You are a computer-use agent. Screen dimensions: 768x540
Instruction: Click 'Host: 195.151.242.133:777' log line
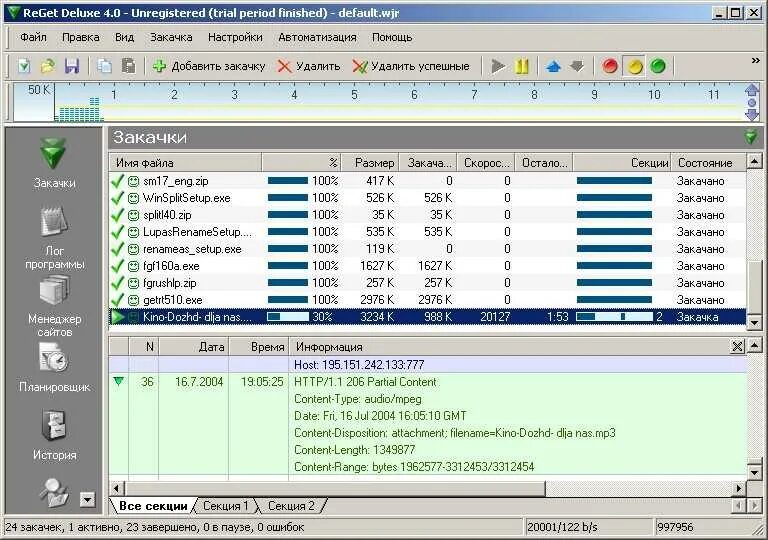pyautogui.click(x=359, y=365)
